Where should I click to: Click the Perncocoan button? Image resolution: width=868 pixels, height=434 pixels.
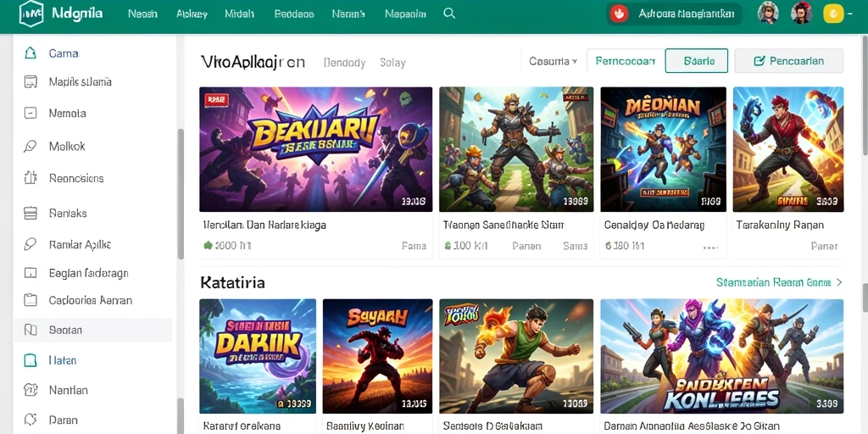(x=626, y=61)
